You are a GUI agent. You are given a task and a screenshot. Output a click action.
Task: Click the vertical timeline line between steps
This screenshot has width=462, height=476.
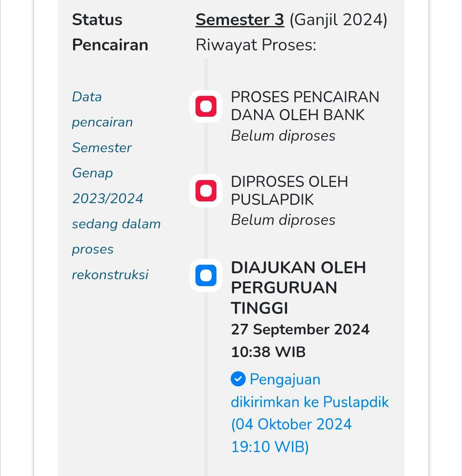(x=206, y=149)
